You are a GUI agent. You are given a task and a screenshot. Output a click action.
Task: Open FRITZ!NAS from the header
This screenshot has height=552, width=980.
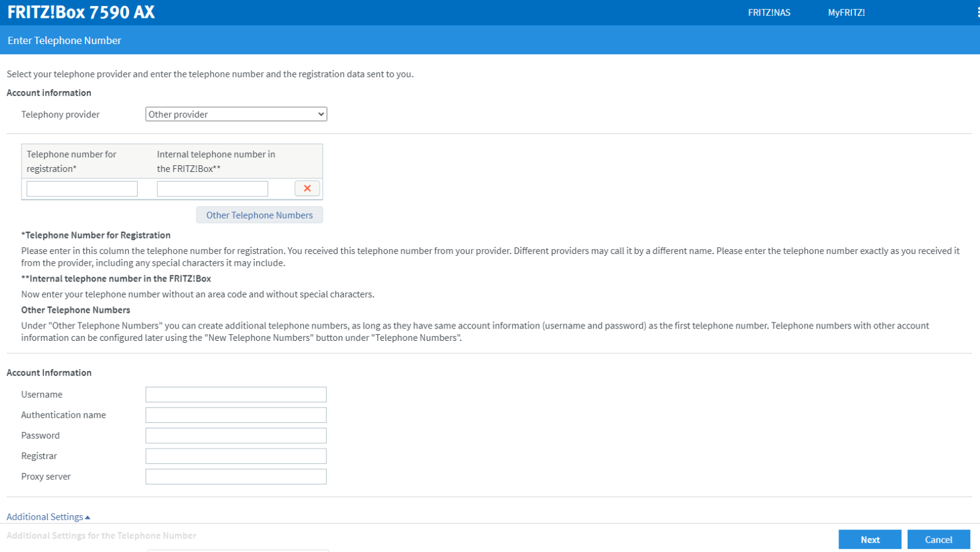pos(769,12)
